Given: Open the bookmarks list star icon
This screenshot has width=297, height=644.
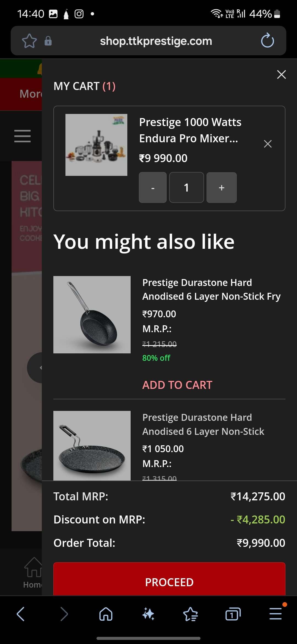Looking at the screenshot, I should 190,614.
